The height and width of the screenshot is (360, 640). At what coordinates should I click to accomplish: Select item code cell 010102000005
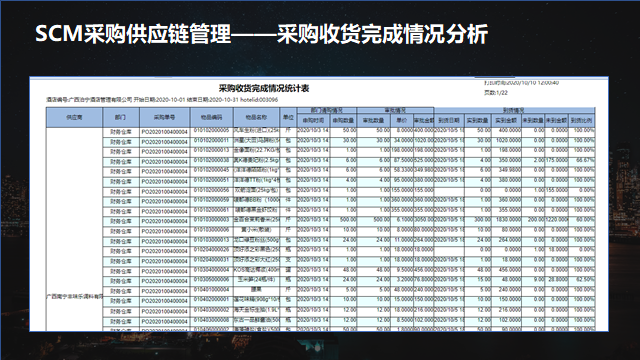point(211,131)
